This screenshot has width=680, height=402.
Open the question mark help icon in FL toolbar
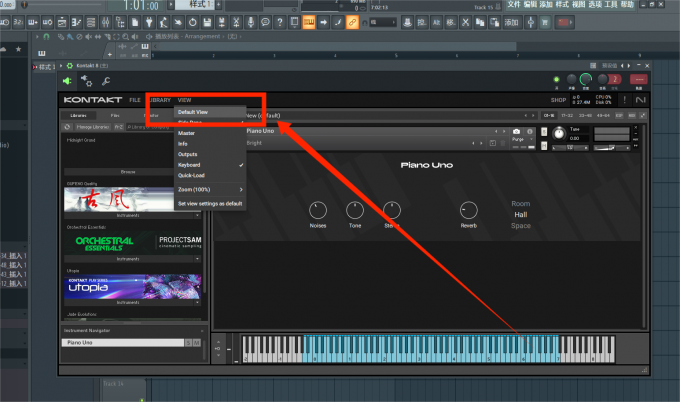pos(280,22)
